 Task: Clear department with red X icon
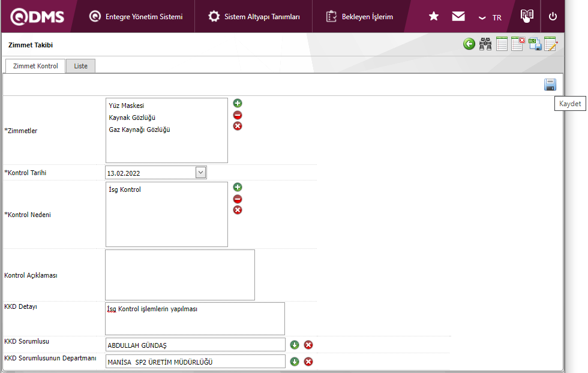pyautogui.click(x=308, y=362)
